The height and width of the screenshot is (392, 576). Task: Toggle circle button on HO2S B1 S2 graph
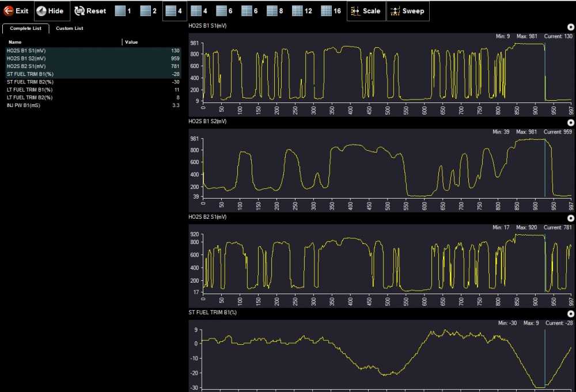(570, 122)
